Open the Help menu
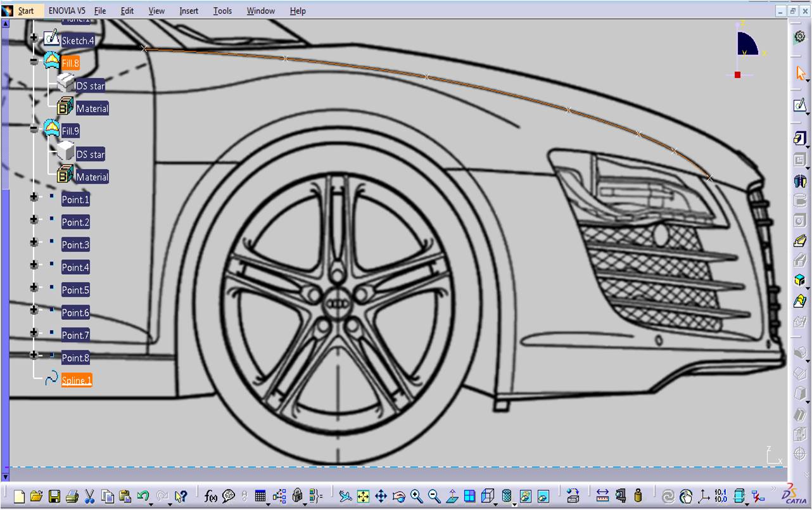This screenshot has height=510, width=812. tap(298, 11)
